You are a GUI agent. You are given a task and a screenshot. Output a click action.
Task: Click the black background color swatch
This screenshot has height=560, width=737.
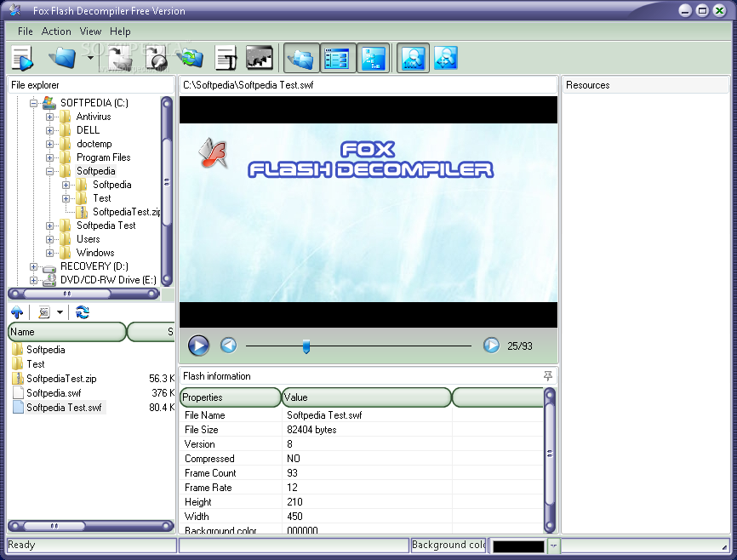518,546
